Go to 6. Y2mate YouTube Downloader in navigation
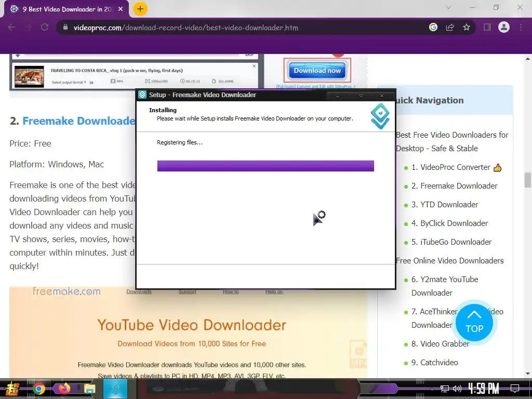Image resolution: width=532 pixels, height=399 pixels. click(x=445, y=286)
